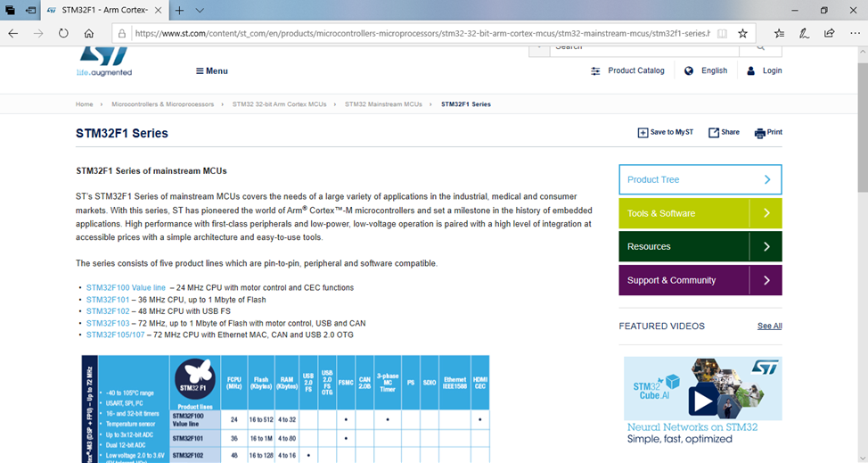
Task: Click the site security padlock icon
Action: (x=122, y=33)
